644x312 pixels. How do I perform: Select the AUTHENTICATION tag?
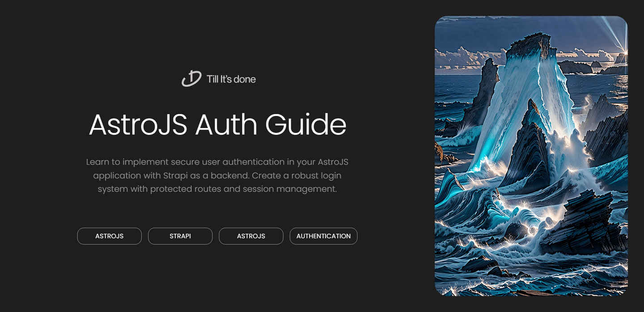[x=323, y=236]
